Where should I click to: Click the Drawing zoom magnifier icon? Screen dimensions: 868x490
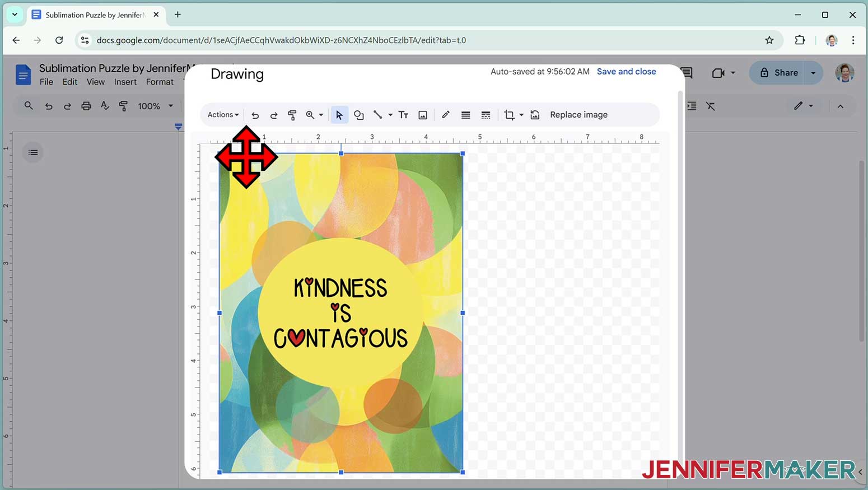coord(310,115)
